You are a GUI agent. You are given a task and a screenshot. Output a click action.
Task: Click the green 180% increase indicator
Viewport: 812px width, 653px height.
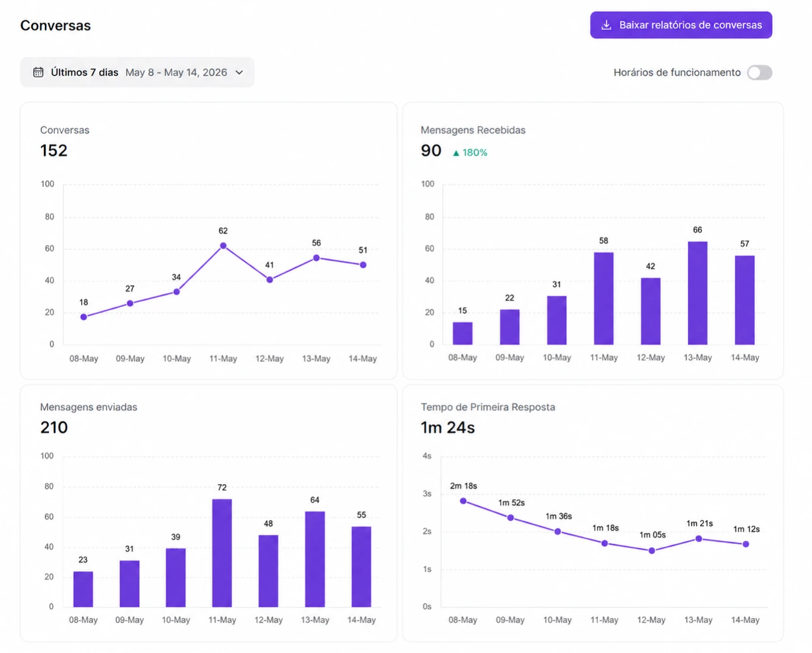(470, 153)
